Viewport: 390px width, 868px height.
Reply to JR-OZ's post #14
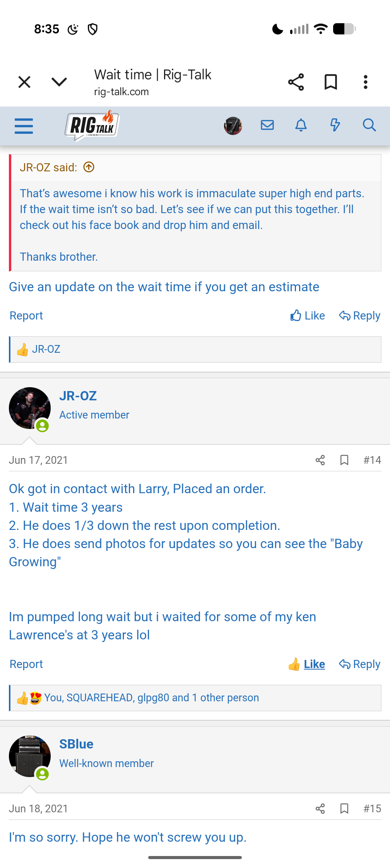click(359, 664)
